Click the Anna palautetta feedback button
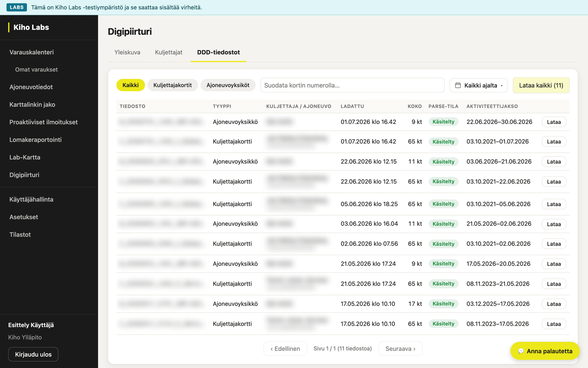588x368 pixels. click(x=545, y=351)
